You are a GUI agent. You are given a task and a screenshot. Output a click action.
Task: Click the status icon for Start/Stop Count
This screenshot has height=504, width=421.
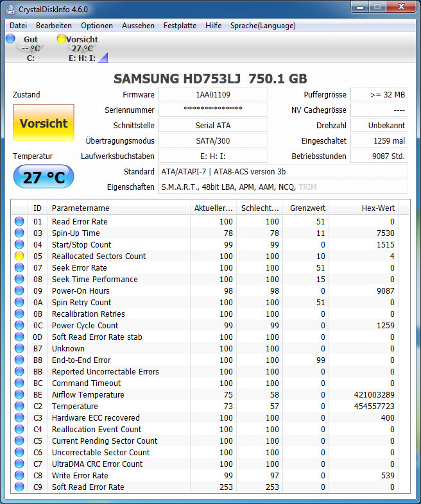(19, 244)
